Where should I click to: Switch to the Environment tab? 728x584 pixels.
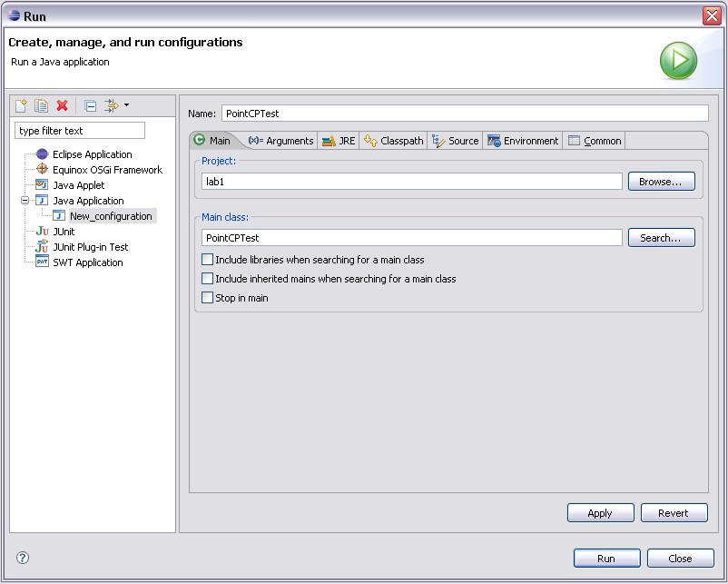[523, 141]
